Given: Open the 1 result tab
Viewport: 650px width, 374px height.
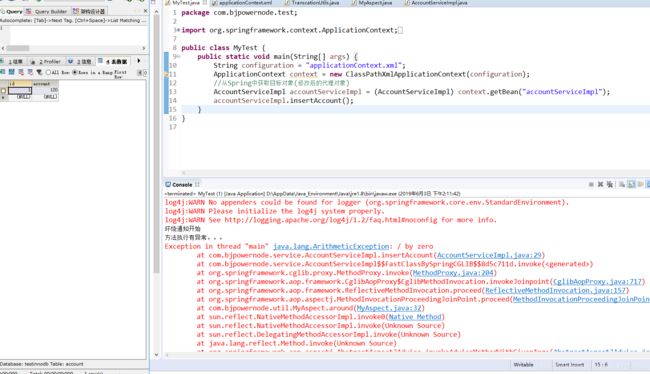Looking at the screenshot, I should click(x=12, y=61).
